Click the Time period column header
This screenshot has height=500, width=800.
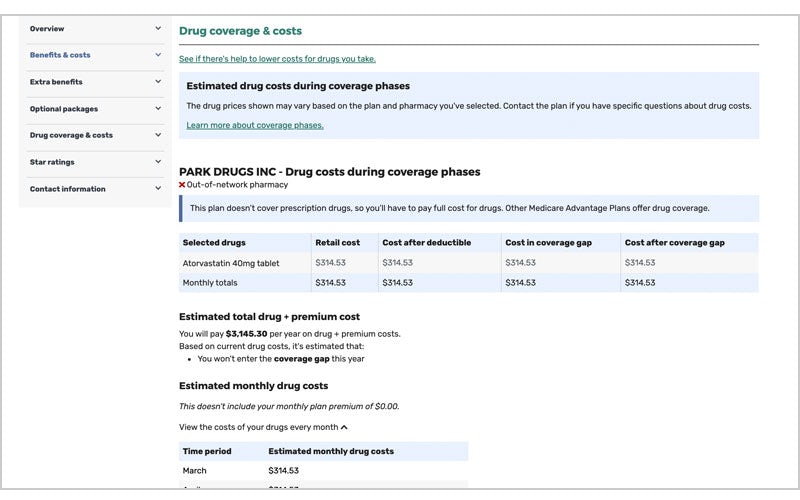pos(207,451)
